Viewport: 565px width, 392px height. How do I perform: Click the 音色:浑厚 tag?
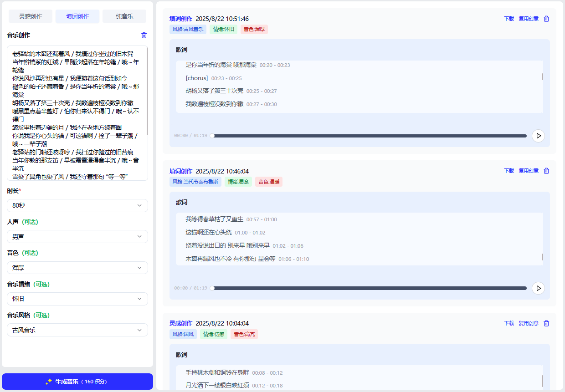pos(254,29)
